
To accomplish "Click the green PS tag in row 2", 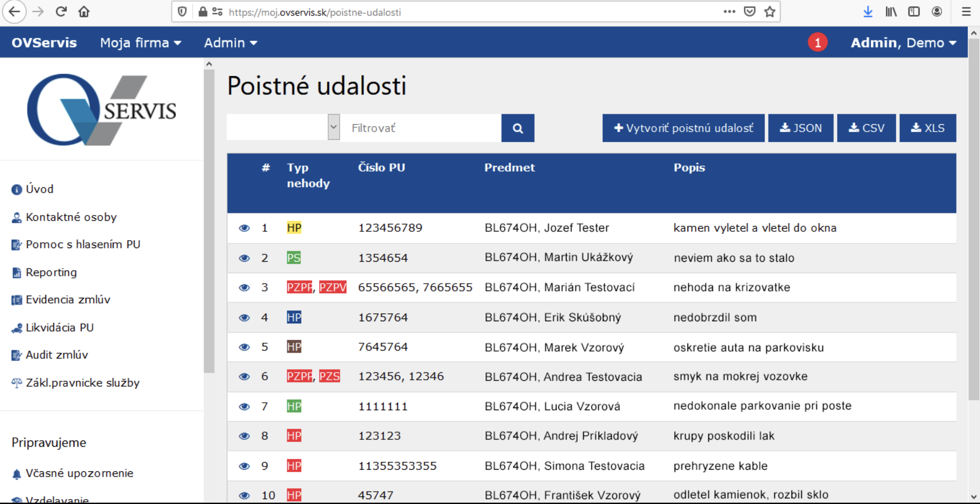I will tap(293, 258).
